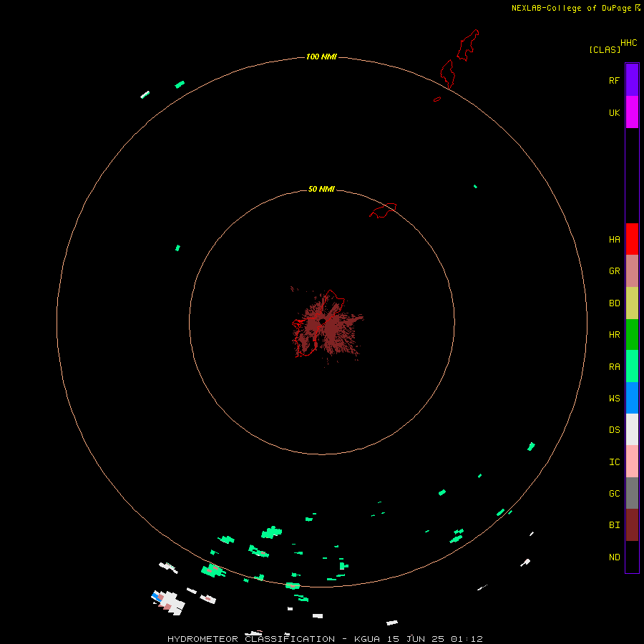Click the GR legend label
Image resolution: width=644 pixels, height=644 pixels.
point(614,271)
